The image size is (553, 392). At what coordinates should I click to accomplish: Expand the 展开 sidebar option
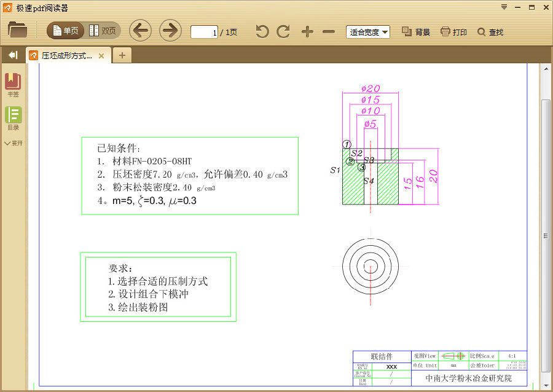[x=13, y=143]
